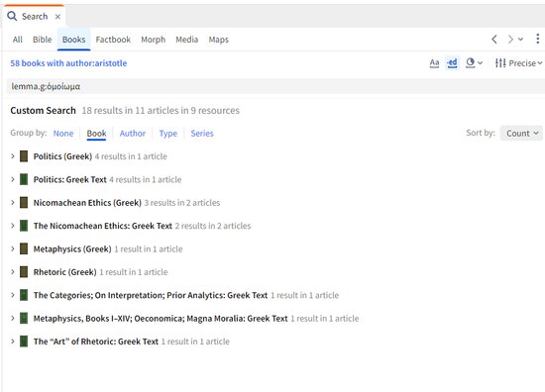
Task: Group results by None
Action: [x=63, y=134]
